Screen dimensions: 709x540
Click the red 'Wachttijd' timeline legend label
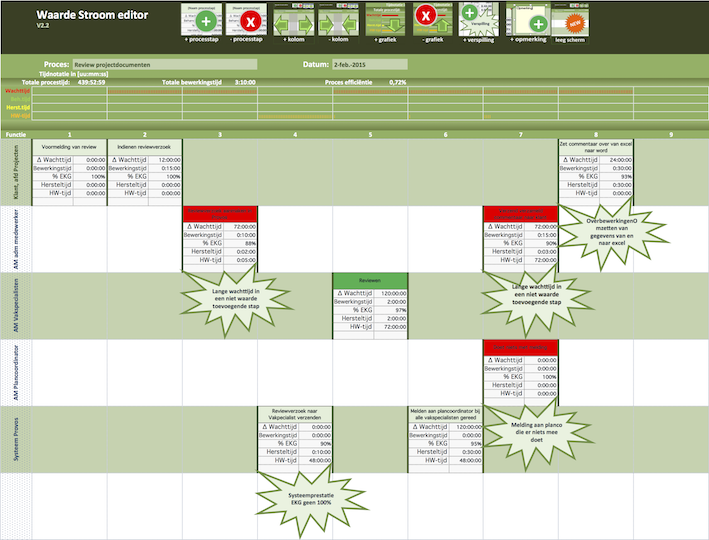tap(17, 91)
